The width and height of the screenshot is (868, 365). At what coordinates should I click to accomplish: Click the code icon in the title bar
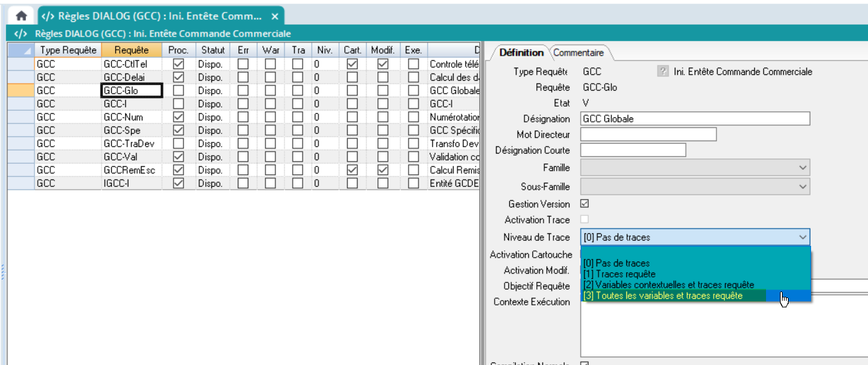tap(21, 33)
